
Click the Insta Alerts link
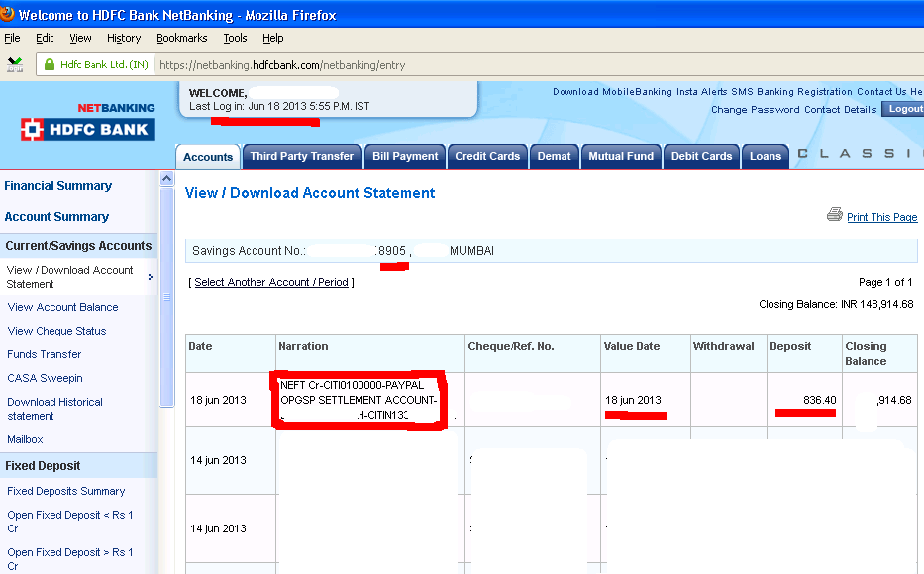(702, 92)
